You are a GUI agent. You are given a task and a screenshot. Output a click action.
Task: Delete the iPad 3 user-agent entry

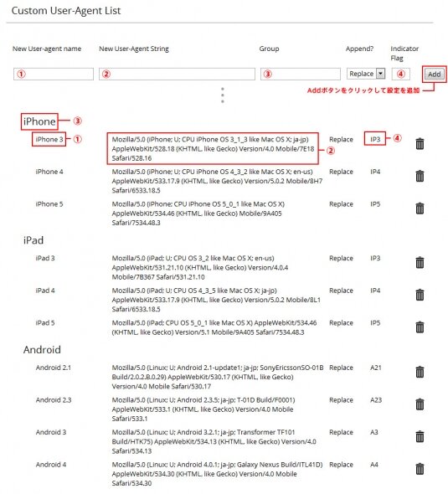coord(420,262)
